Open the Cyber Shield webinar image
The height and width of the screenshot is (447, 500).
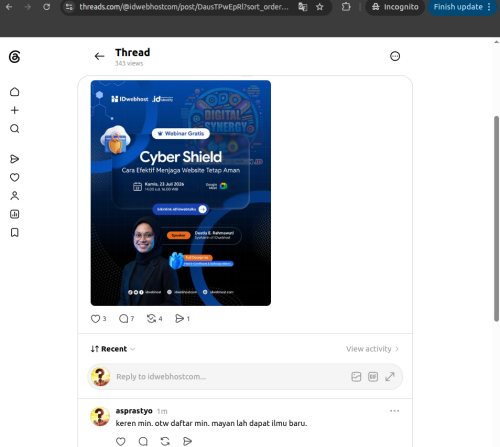click(x=181, y=193)
